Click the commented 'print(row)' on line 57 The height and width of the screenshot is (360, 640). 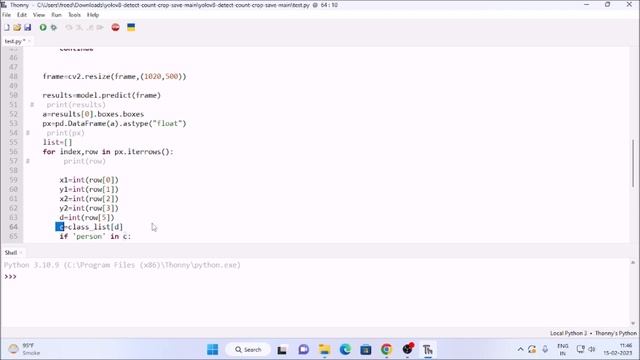pos(84,161)
